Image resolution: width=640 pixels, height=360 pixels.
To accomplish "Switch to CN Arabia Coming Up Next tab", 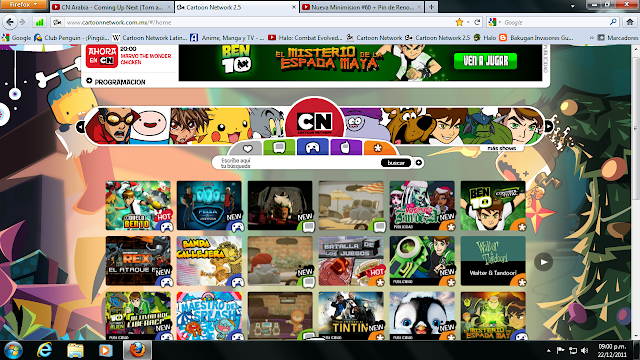I will (x=111, y=7).
